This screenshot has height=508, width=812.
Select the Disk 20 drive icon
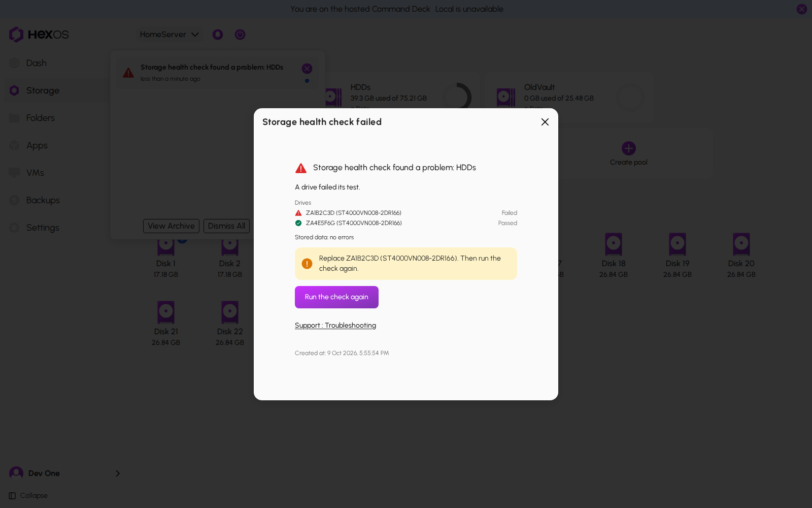point(741,244)
